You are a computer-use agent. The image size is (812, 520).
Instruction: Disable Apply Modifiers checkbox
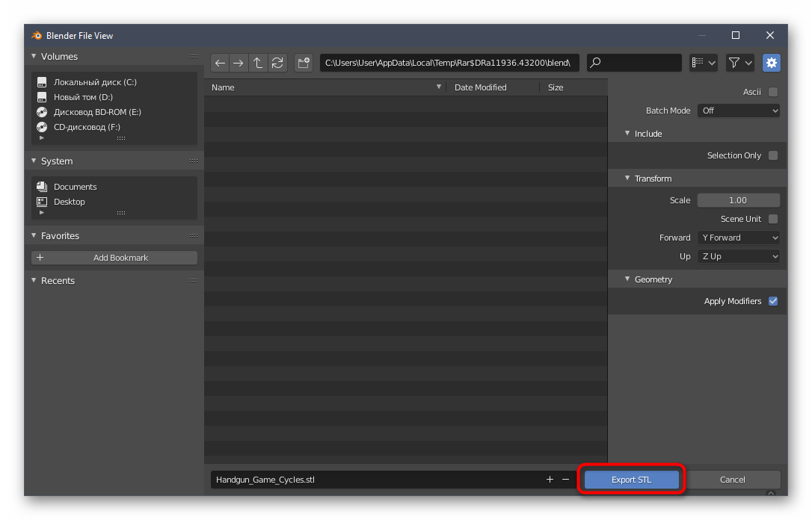tap(773, 301)
